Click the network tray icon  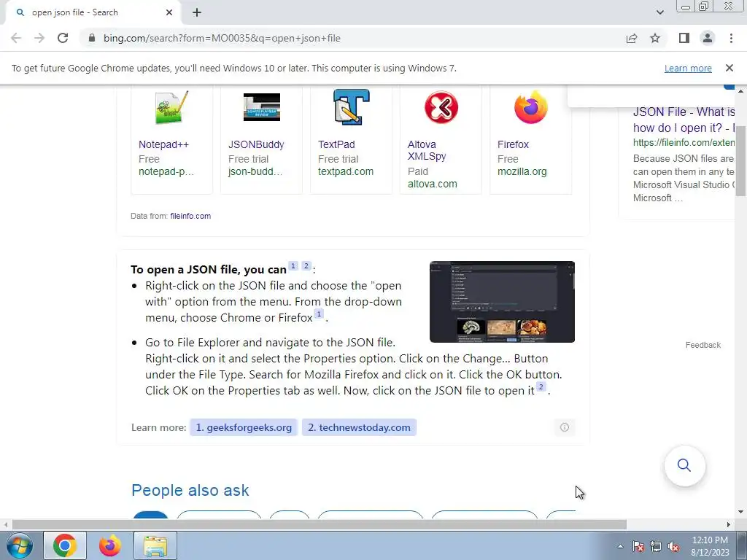pyautogui.click(x=656, y=546)
